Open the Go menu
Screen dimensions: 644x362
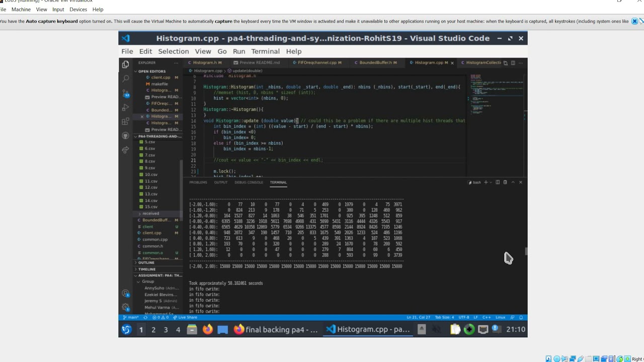222,51
